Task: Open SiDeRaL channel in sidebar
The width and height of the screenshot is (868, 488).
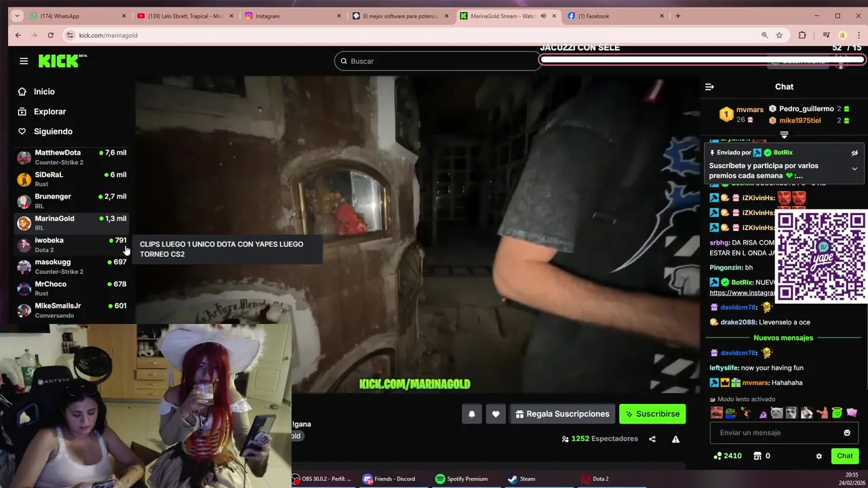Action: [x=71, y=179]
